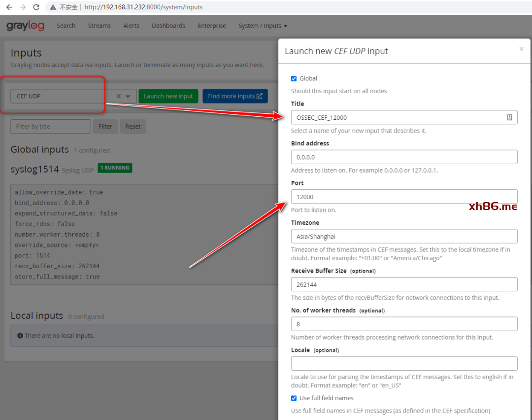
Task: Clear the CEF UDP selection X
Action: (119, 97)
